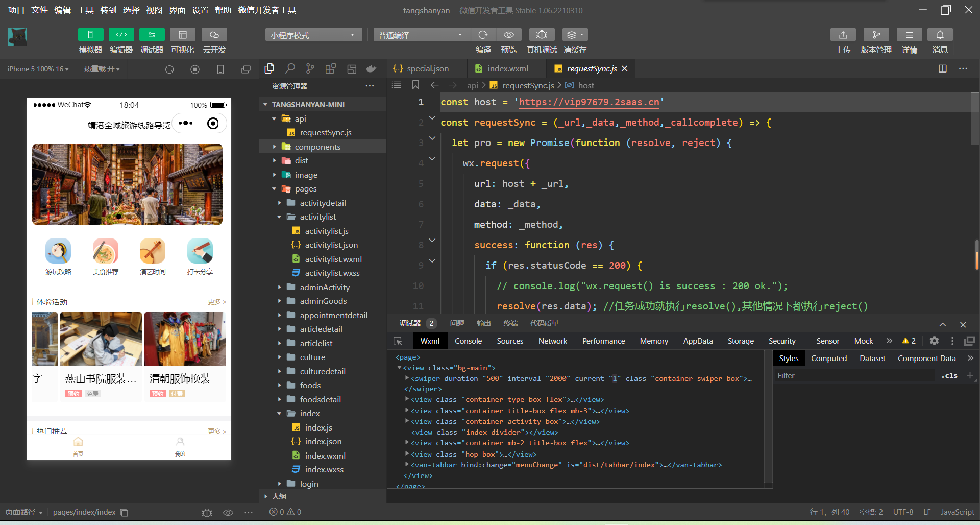Toggle the editor (编辑器) panel button
The height and width of the screenshot is (525, 980).
pos(121,35)
